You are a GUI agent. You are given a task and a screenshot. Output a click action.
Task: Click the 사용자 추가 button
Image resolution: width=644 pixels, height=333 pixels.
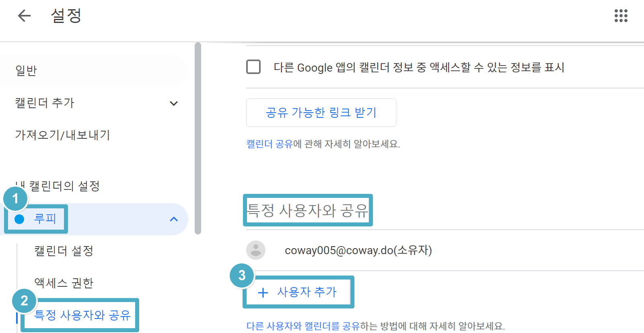pos(298,292)
